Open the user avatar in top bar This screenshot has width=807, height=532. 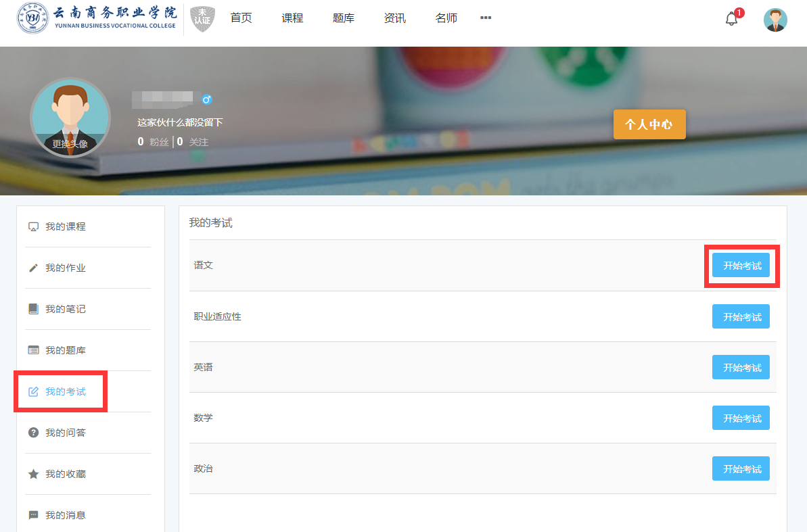tap(775, 20)
